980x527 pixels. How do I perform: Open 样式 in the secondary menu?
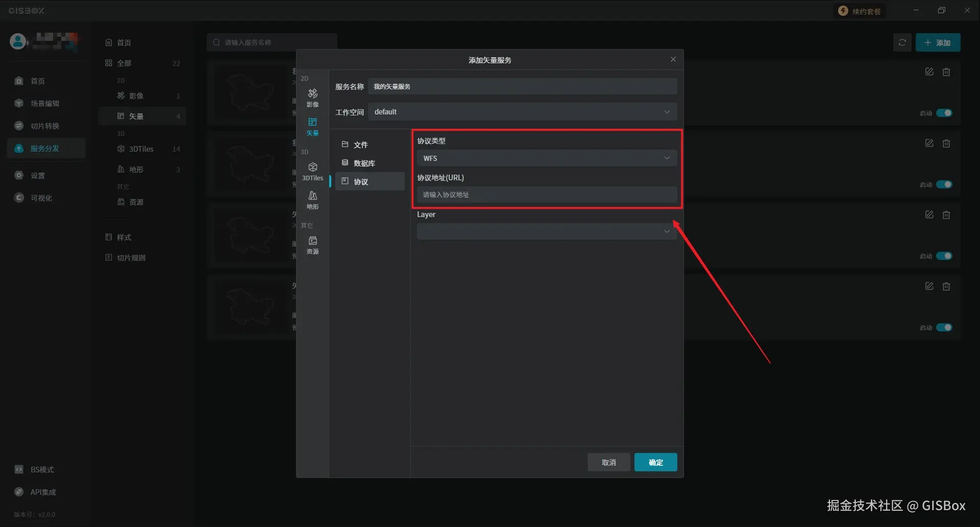point(142,237)
